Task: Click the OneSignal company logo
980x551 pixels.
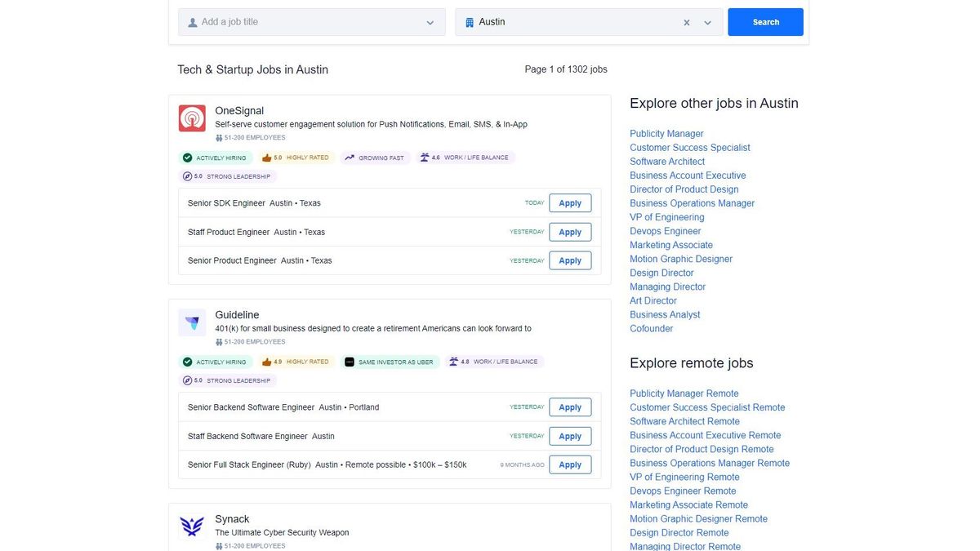Action: (x=192, y=118)
